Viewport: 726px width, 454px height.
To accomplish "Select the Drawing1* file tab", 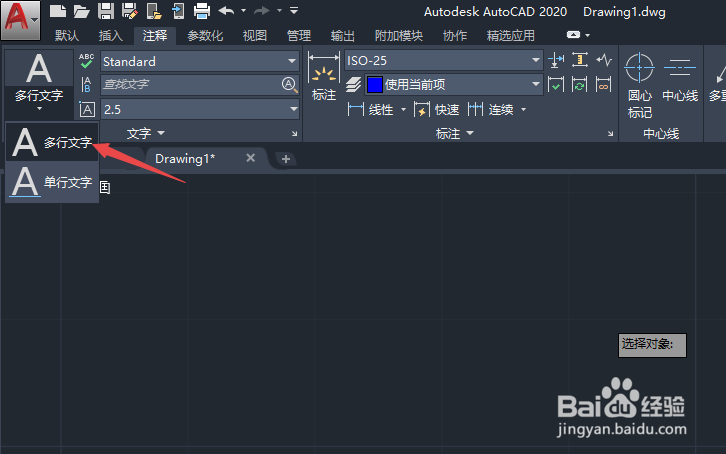I will [x=185, y=159].
